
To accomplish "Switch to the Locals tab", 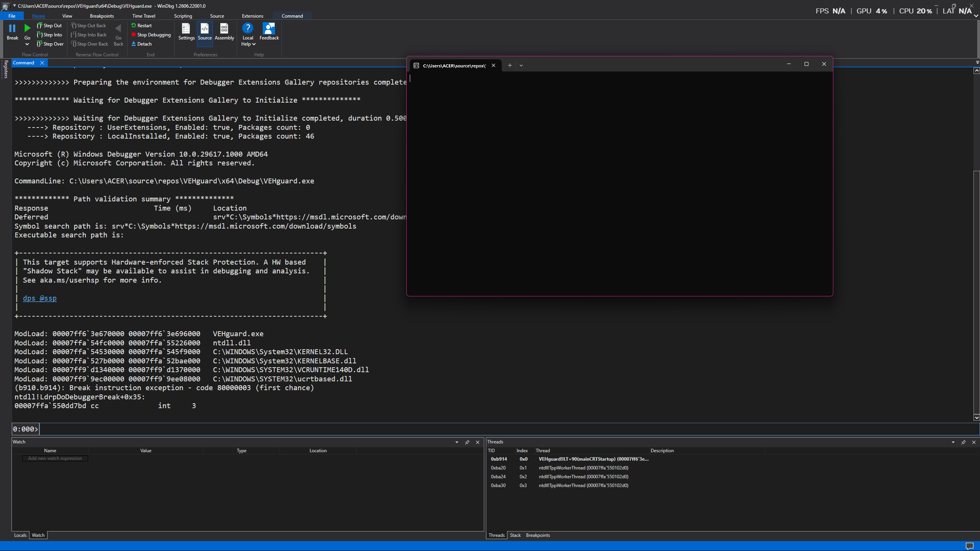I will [20, 535].
